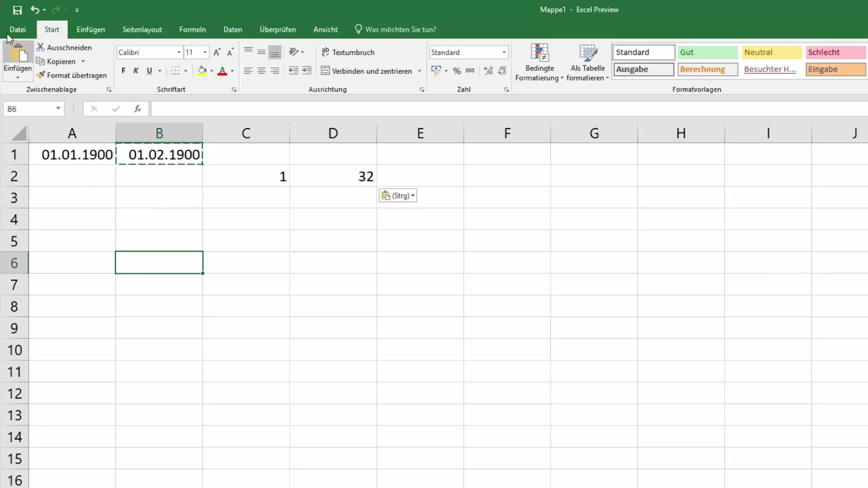This screenshot has height=488, width=868.
Task: Click the insert function fx icon
Action: click(137, 109)
